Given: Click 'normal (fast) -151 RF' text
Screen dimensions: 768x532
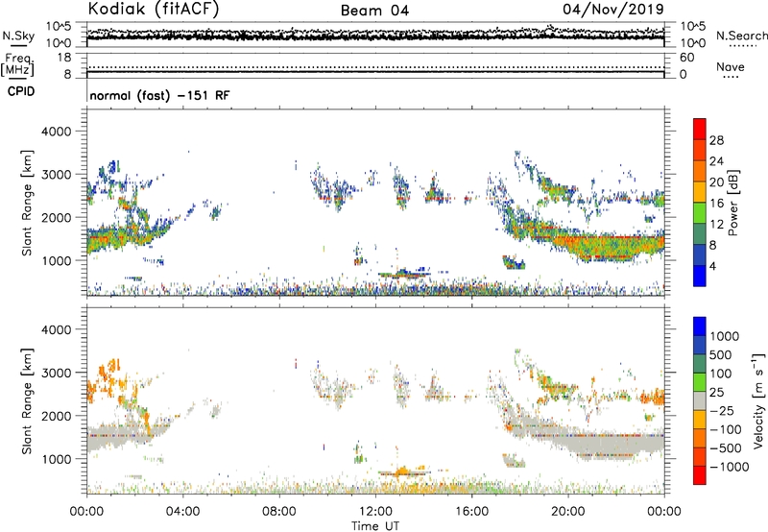Looking at the screenshot, I should coord(159,95).
